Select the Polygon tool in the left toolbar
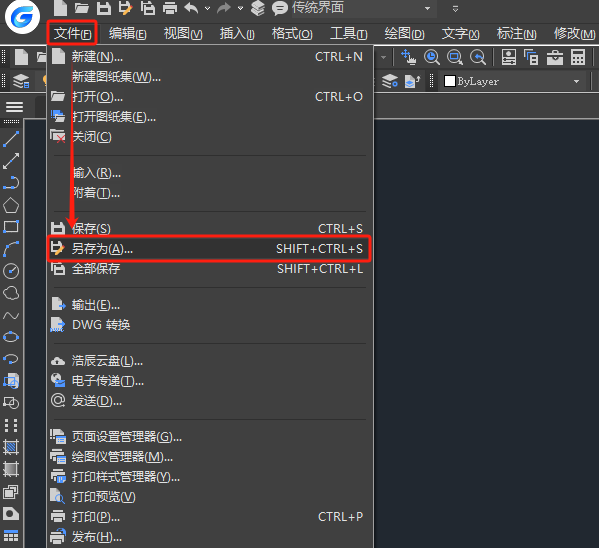The height and width of the screenshot is (548, 599). tap(11, 205)
